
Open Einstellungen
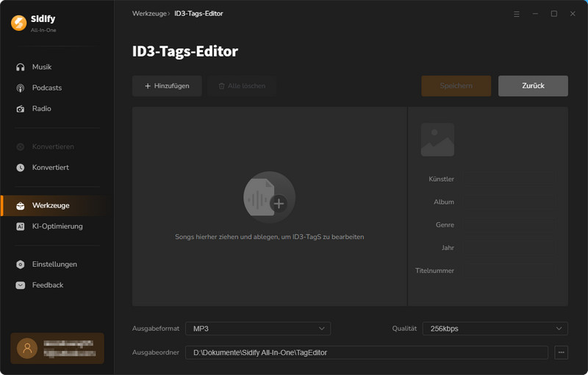(57, 265)
